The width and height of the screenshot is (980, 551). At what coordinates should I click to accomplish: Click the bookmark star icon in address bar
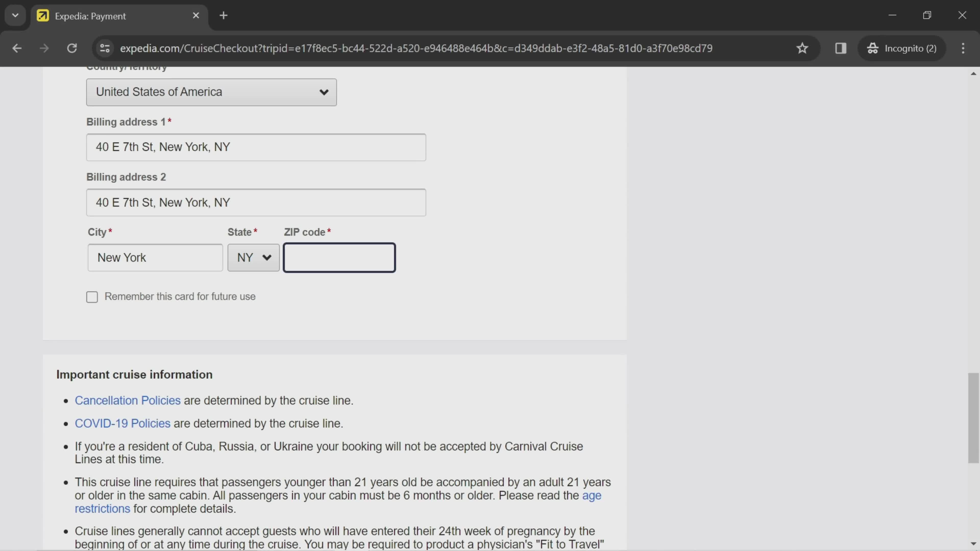click(802, 48)
